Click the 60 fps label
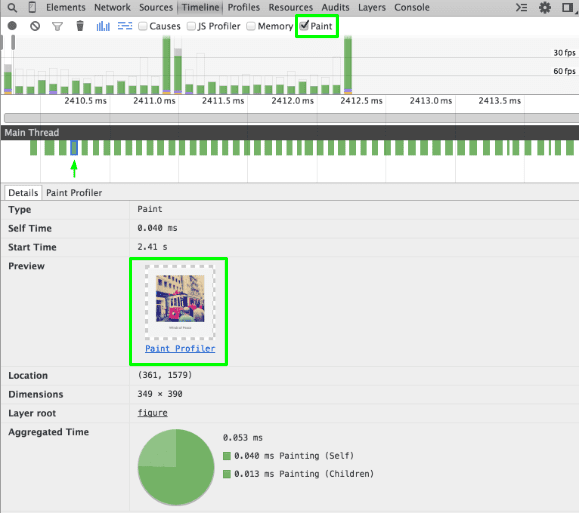Screen dimensions: 579x513 [564, 71]
